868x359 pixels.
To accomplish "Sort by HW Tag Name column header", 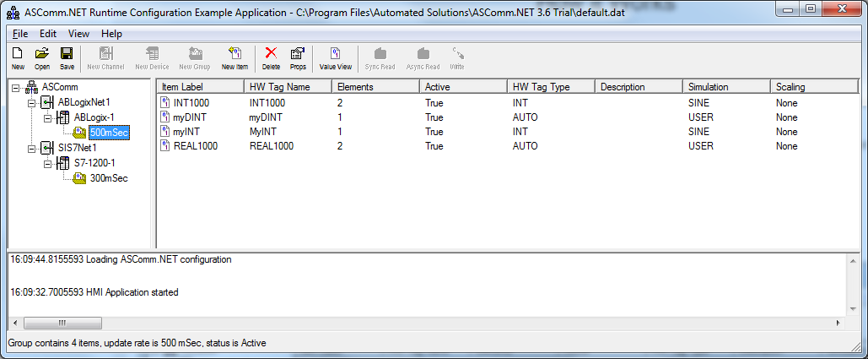I will point(288,87).
